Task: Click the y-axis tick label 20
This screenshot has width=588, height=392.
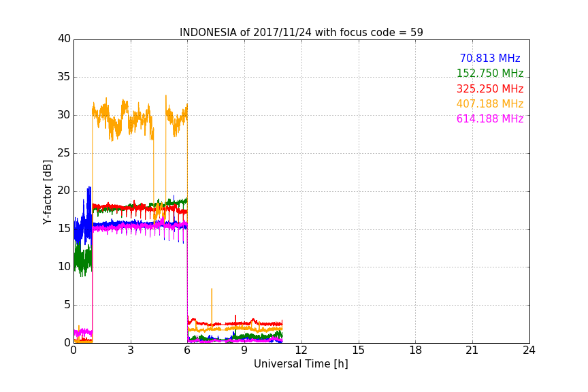Action: 64,191
